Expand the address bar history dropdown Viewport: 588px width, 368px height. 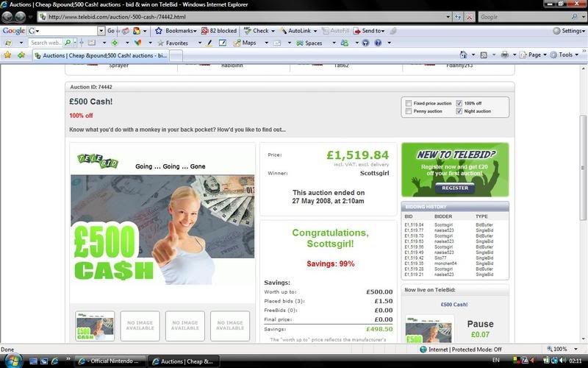point(448,17)
